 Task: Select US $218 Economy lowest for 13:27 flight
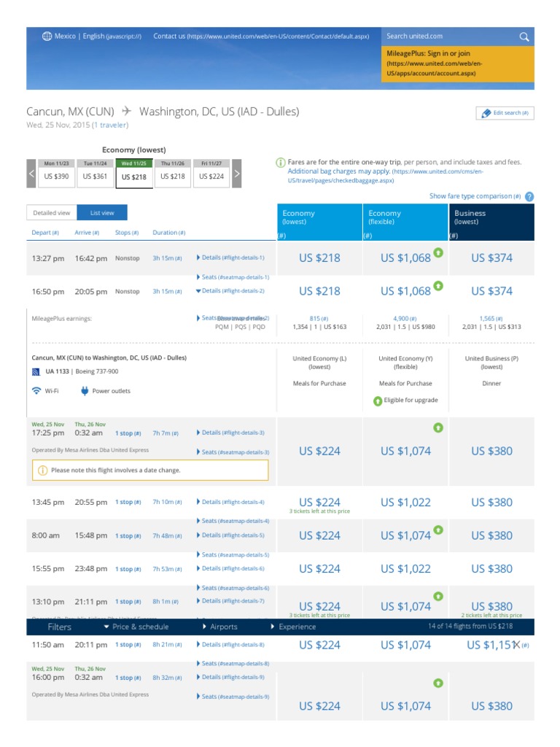coord(319,258)
